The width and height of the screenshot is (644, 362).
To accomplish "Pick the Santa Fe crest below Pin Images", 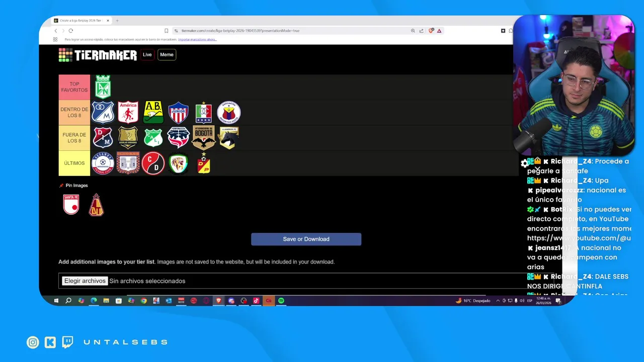I will pyautogui.click(x=71, y=205).
